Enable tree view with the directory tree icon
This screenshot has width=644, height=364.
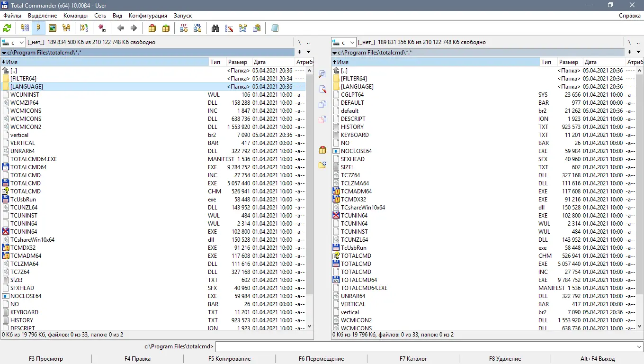pos(66,28)
